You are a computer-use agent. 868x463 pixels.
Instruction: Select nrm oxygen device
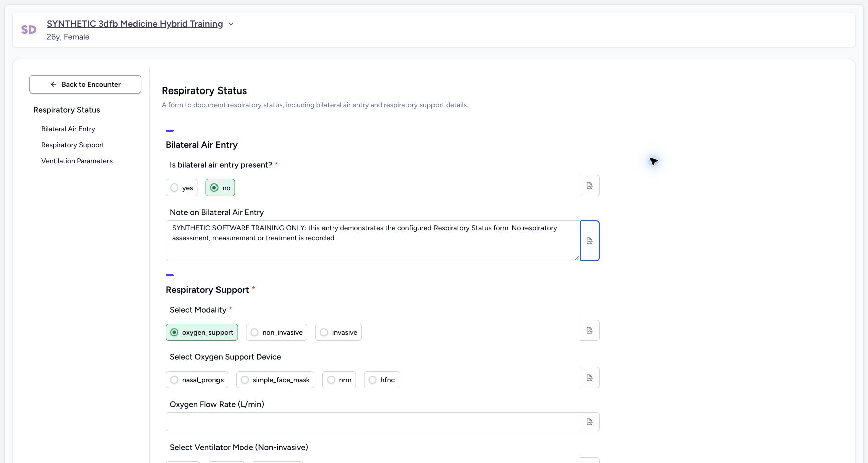click(339, 380)
